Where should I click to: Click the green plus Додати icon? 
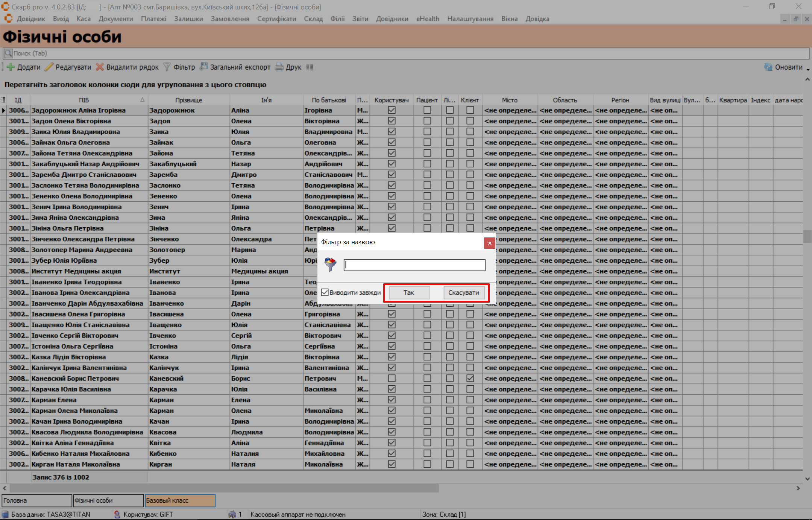point(11,67)
